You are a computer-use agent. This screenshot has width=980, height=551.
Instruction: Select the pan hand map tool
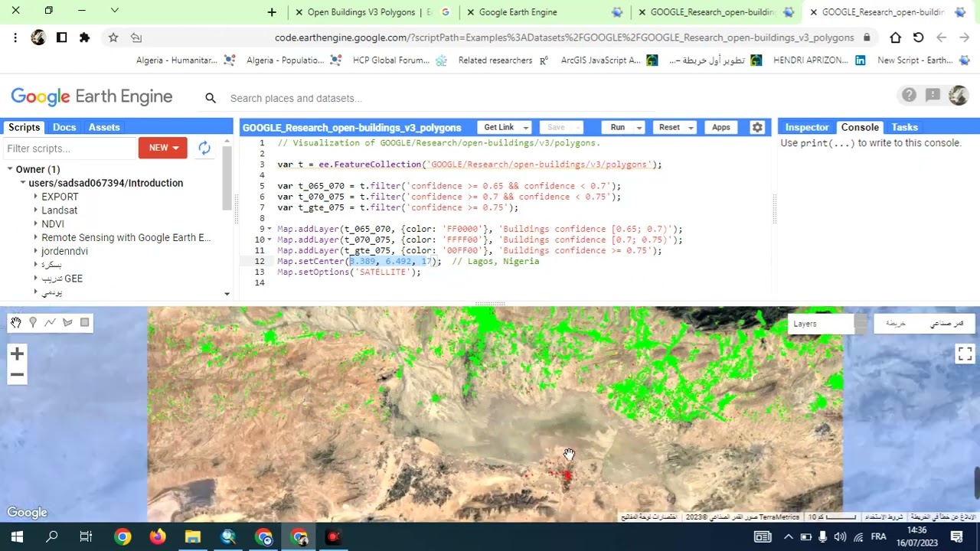click(16, 323)
